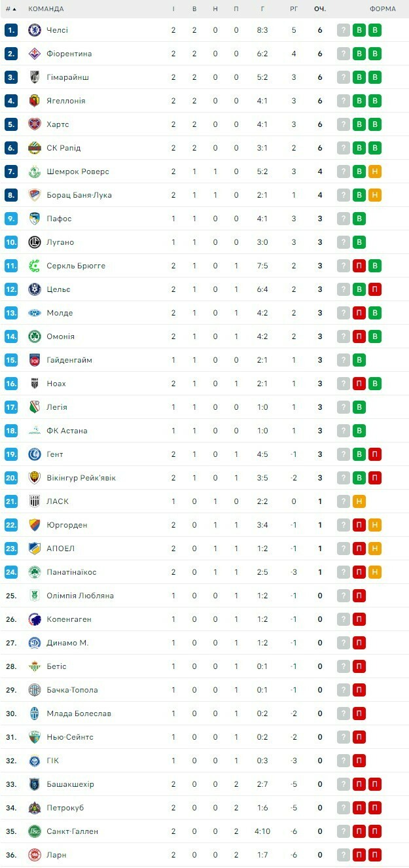Screen dimensions: 409x868
Task: Sort standings by РГ goal difference header
Action: (x=294, y=9)
